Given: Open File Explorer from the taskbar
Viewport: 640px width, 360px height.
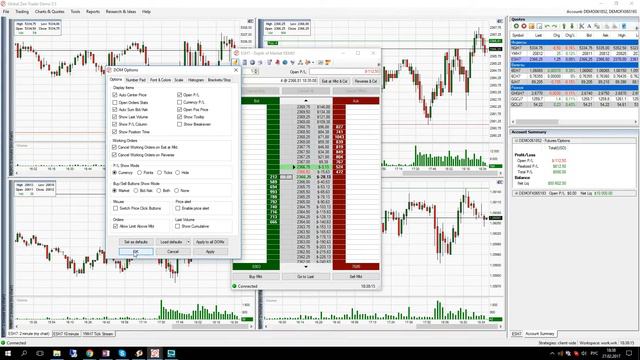Looking at the screenshot, I should [57, 353].
